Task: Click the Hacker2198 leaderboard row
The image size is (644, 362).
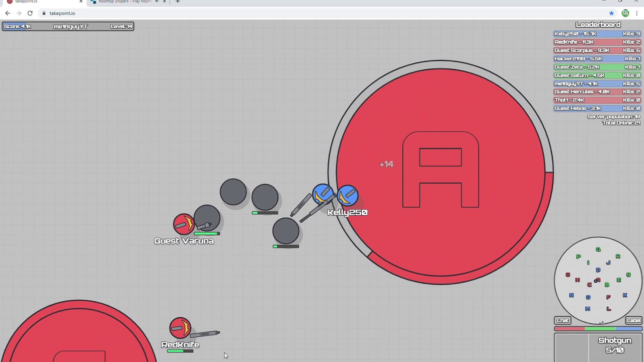Action: pos(598,59)
